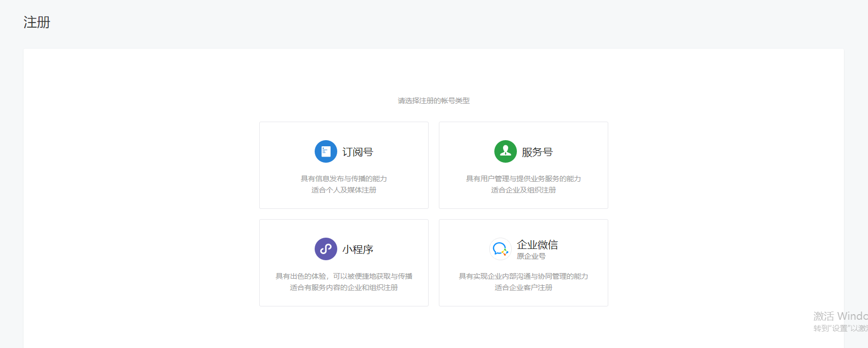The height and width of the screenshot is (348, 868).
Task: Click 适合有服务内容的企业和组织注册 line
Action: click(344, 287)
